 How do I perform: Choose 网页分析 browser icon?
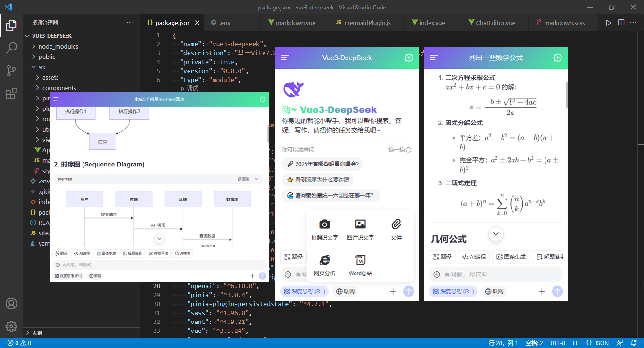324,260
